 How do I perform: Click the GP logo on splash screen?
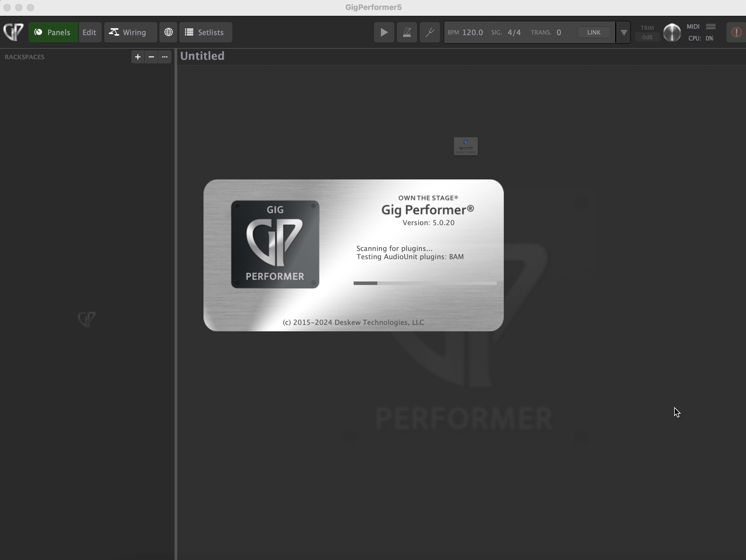[x=275, y=245]
